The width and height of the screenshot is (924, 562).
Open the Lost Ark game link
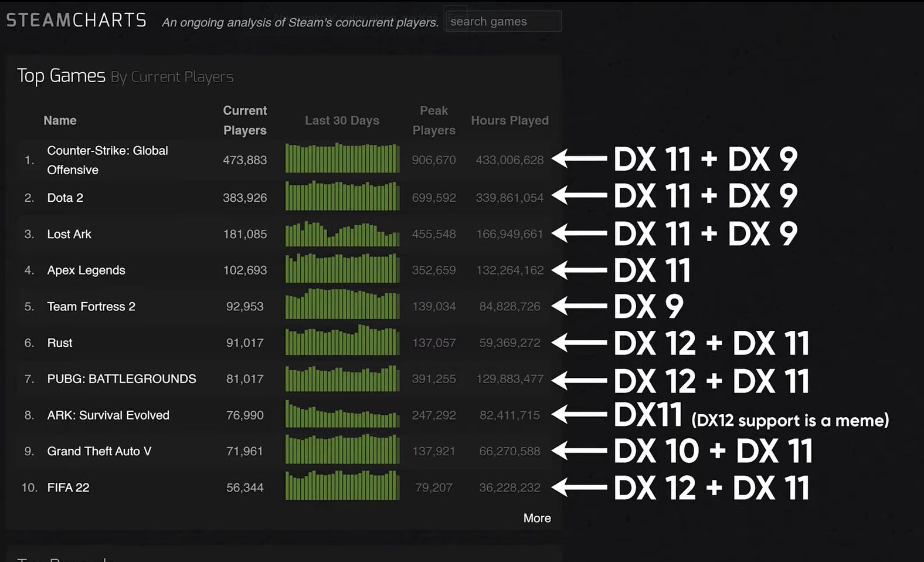pos(69,234)
